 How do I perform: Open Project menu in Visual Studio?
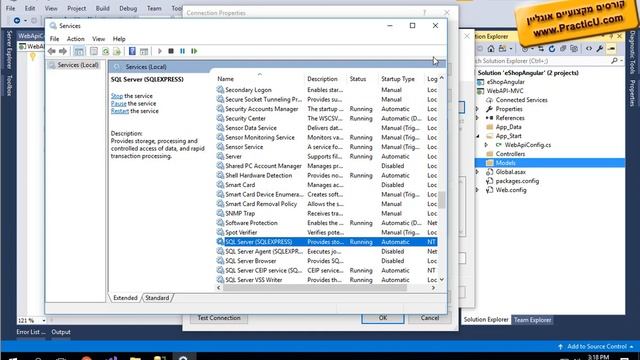[76, 8]
